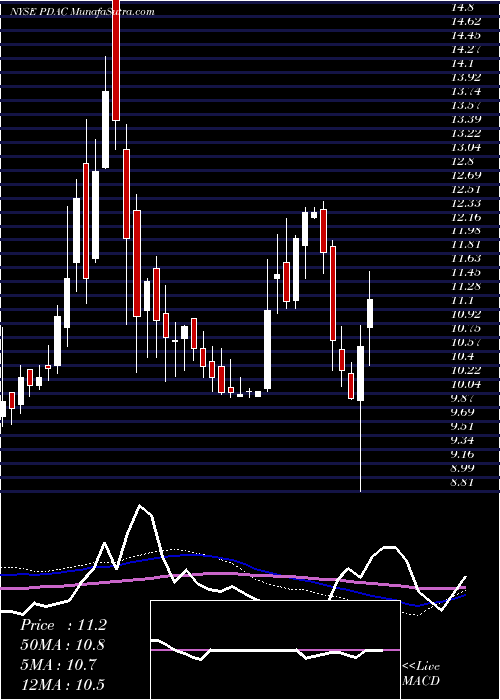Image resolution: width=500 pixels, height=700 pixels.
Task: Select the 9.34 price label
Action: point(463,440)
